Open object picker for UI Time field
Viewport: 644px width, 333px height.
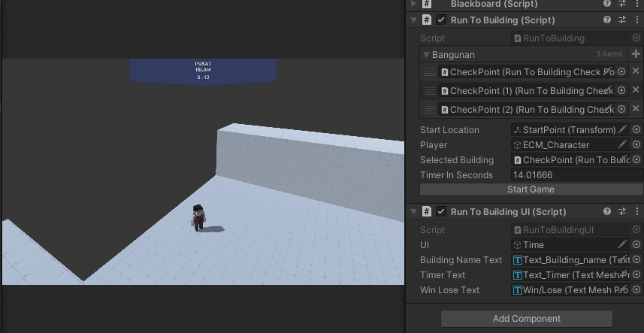pyautogui.click(x=636, y=245)
